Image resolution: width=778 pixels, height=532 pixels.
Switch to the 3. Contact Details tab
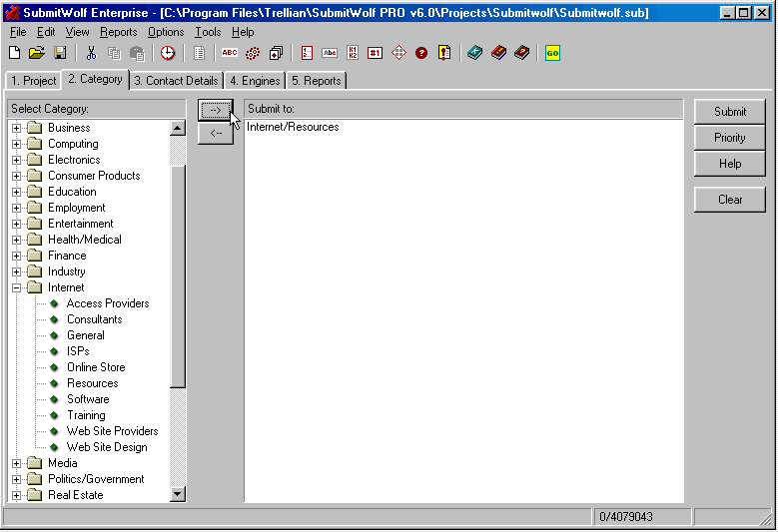coord(176,81)
